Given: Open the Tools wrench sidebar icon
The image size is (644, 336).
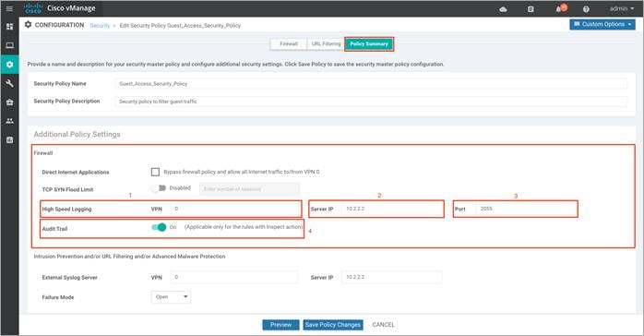Looking at the screenshot, I should pos(9,83).
